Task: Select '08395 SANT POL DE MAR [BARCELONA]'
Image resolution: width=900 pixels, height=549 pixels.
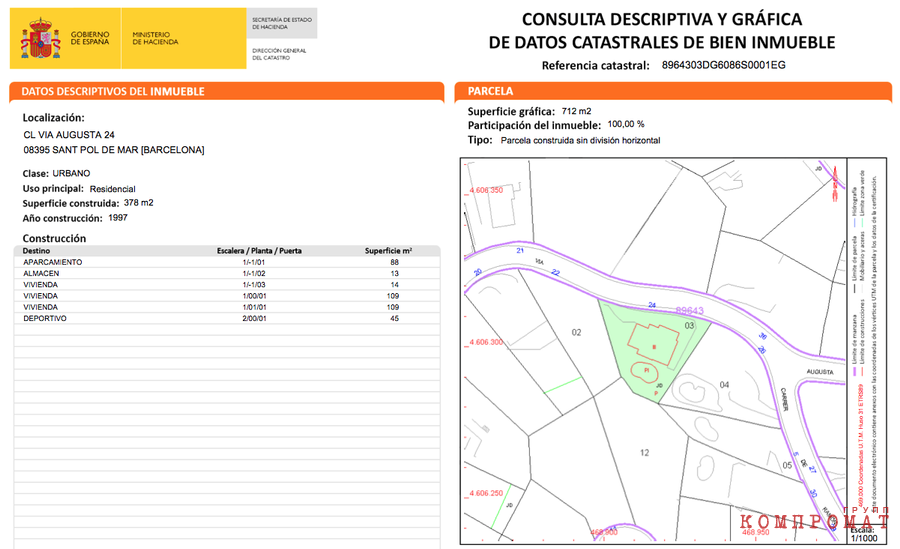Action: [114, 150]
